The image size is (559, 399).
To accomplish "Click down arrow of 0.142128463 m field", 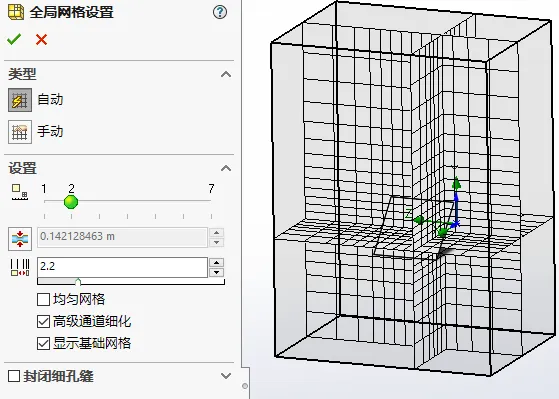I will click(217, 242).
